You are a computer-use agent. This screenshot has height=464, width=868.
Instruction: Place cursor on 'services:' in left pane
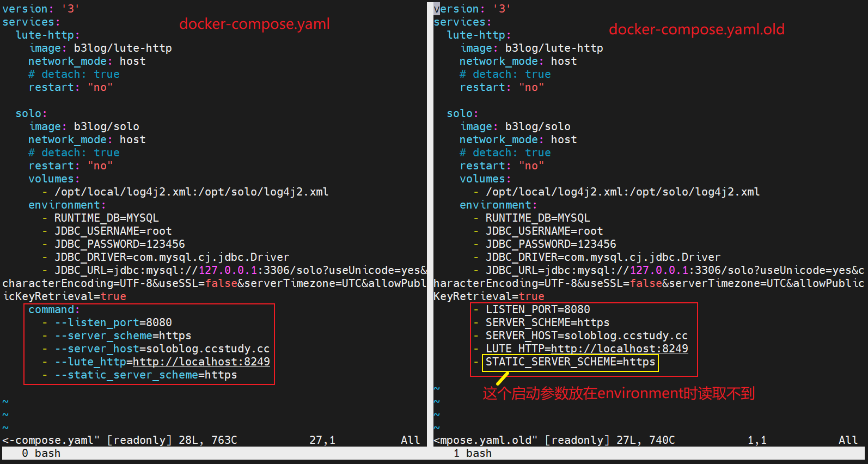[x=32, y=22]
